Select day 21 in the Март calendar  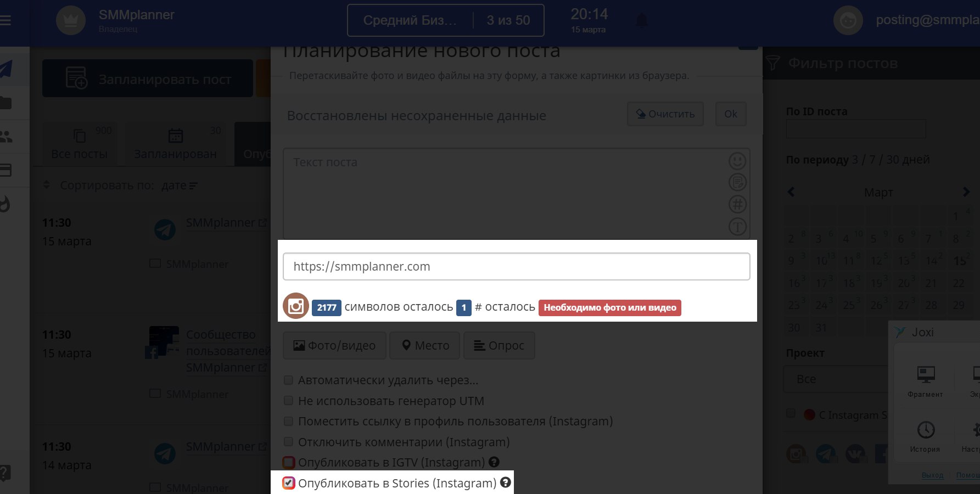[x=931, y=283]
